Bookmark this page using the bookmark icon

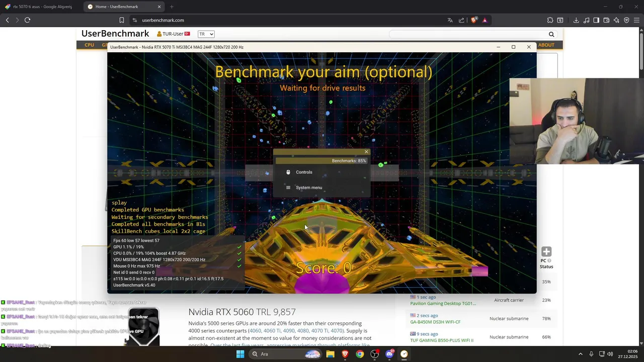(121, 20)
